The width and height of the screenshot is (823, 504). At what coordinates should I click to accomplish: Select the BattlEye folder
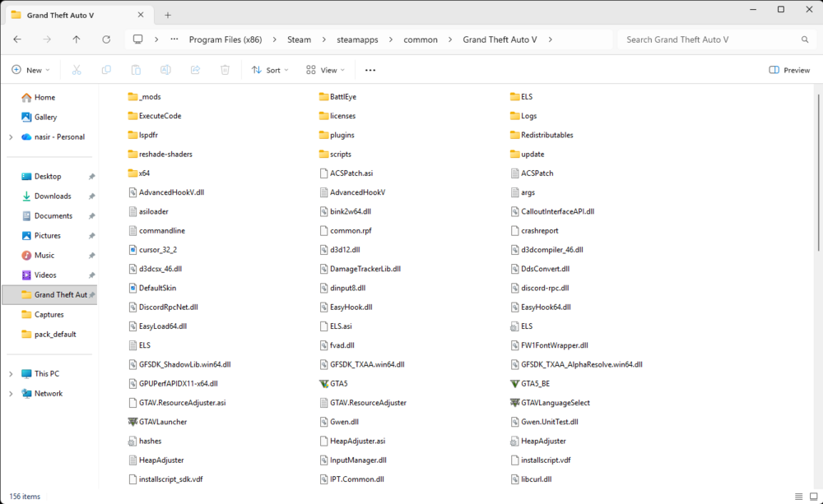point(337,97)
